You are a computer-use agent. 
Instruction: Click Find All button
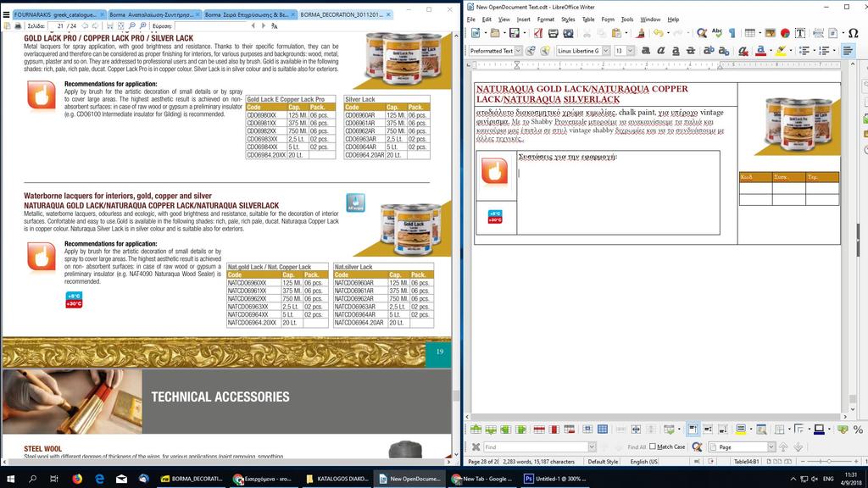(x=637, y=447)
